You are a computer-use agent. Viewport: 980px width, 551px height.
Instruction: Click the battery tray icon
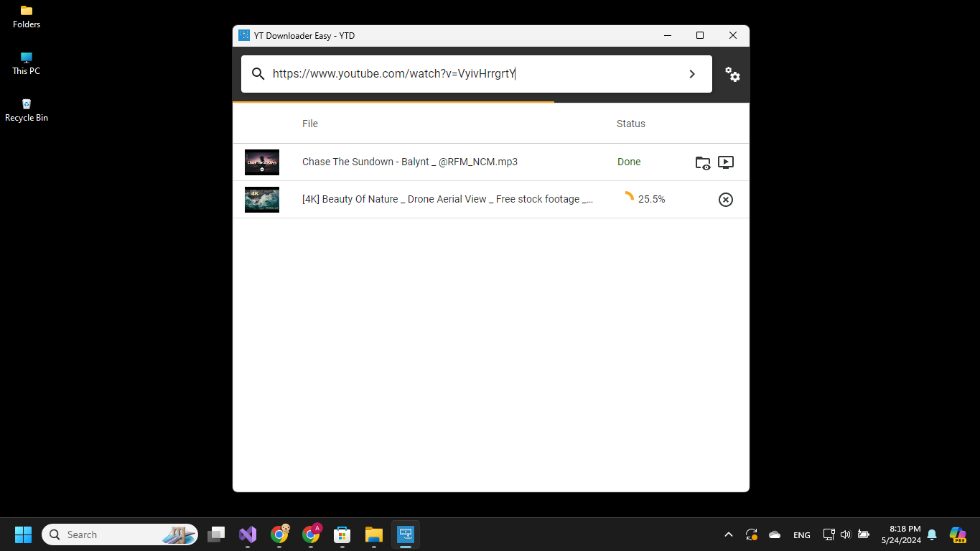tap(864, 534)
